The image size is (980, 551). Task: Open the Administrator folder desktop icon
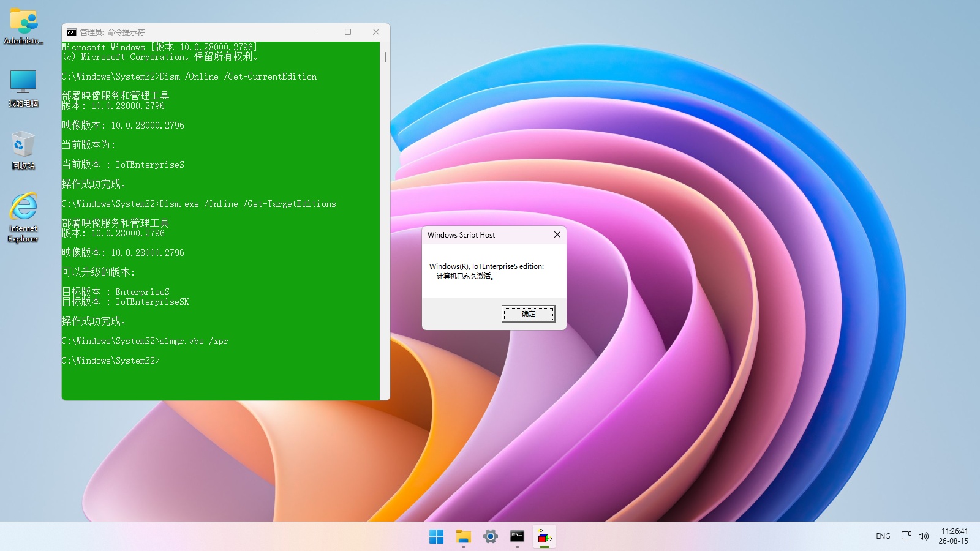pyautogui.click(x=23, y=26)
